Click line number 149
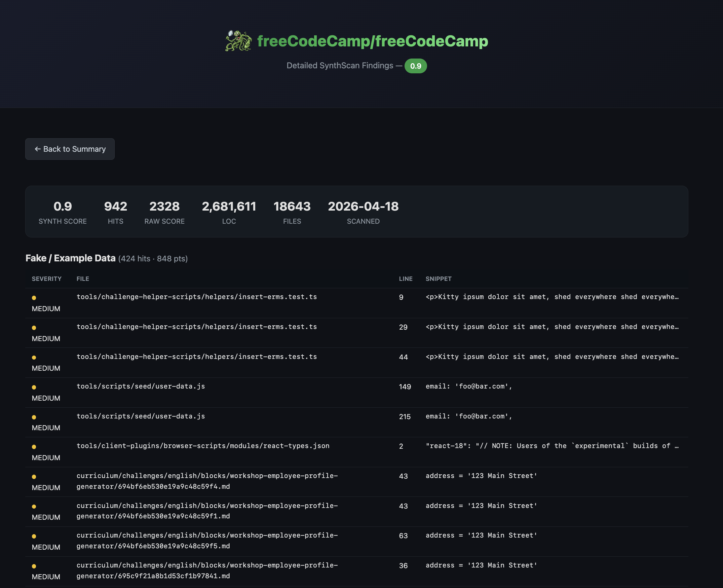This screenshot has width=723, height=588. click(x=405, y=387)
